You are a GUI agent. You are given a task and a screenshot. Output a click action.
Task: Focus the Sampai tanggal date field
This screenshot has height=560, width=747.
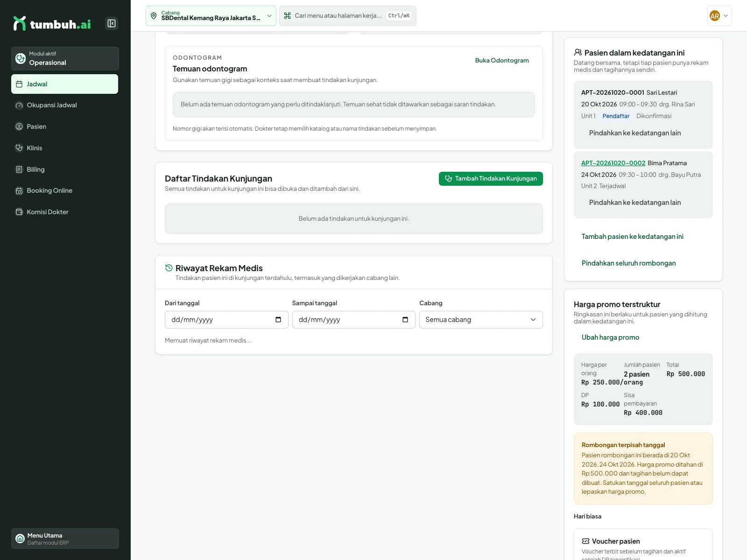point(353,320)
